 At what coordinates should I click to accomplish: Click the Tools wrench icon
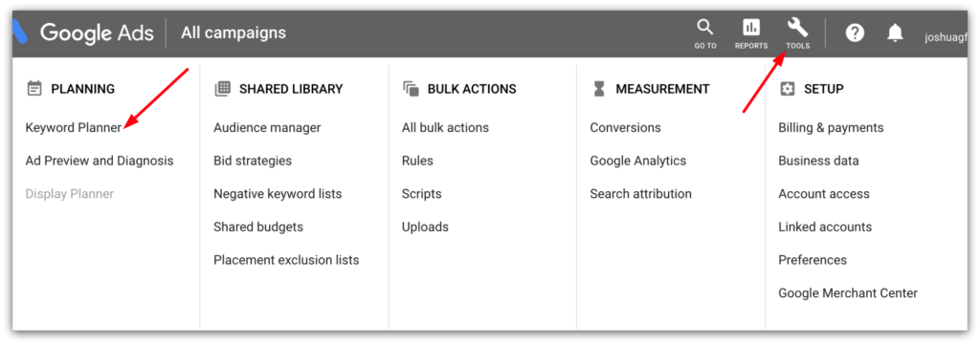point(797,28)
